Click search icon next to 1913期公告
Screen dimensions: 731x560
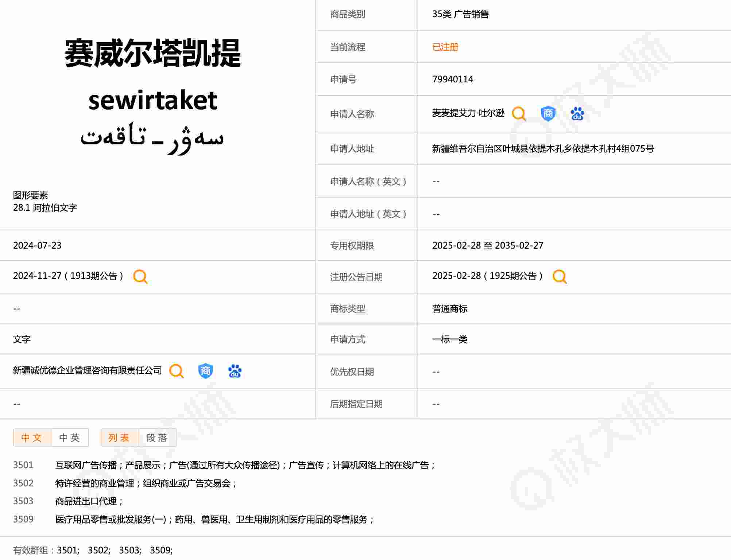tap(140, 277)
